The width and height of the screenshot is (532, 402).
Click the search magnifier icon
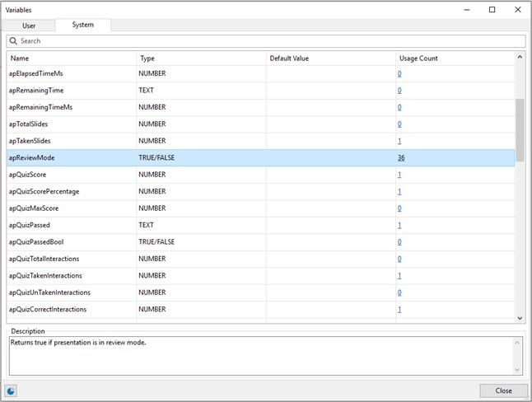point(13,41)
